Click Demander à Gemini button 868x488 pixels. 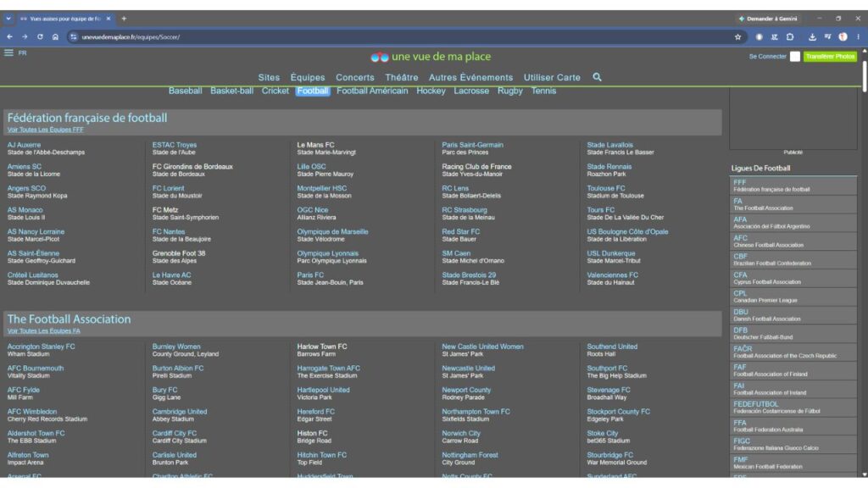(x=767, y=19)
